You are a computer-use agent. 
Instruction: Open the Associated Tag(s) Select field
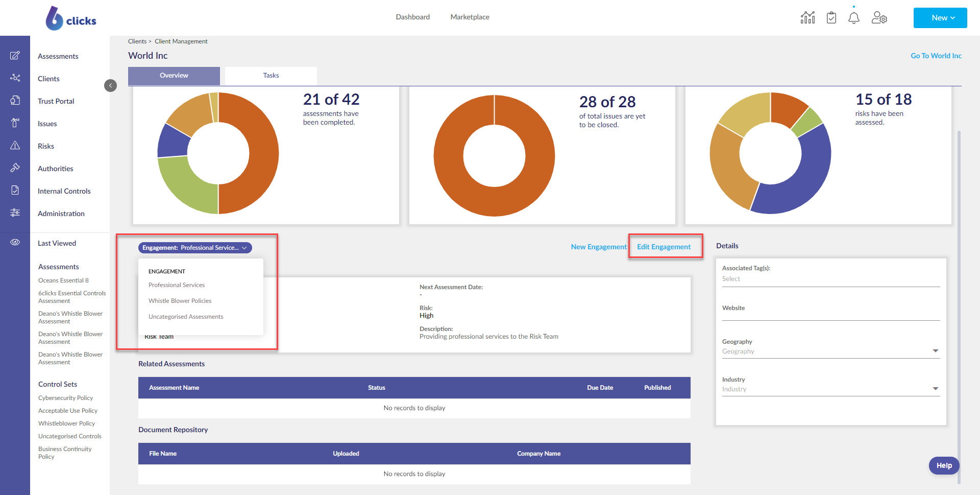[x=831, y=279]
